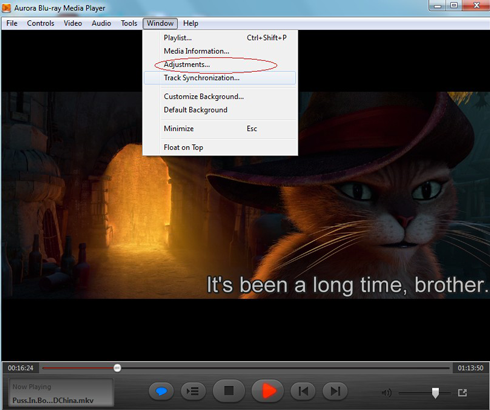The height and width of the screenshot is (410, 490).
Task: Choose Playlist... from the Window menu
Action: 220,38
